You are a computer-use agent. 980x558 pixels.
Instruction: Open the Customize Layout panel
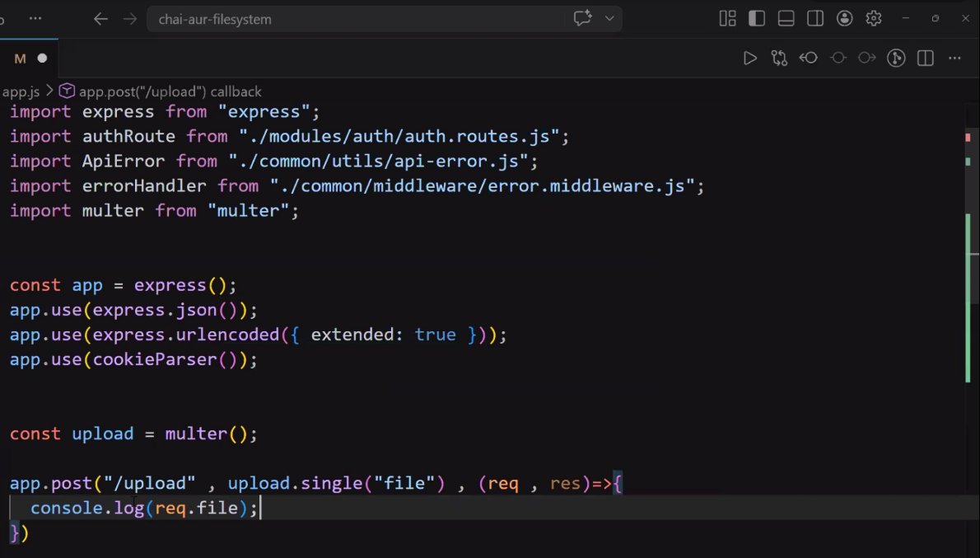[x=727, y=17]
